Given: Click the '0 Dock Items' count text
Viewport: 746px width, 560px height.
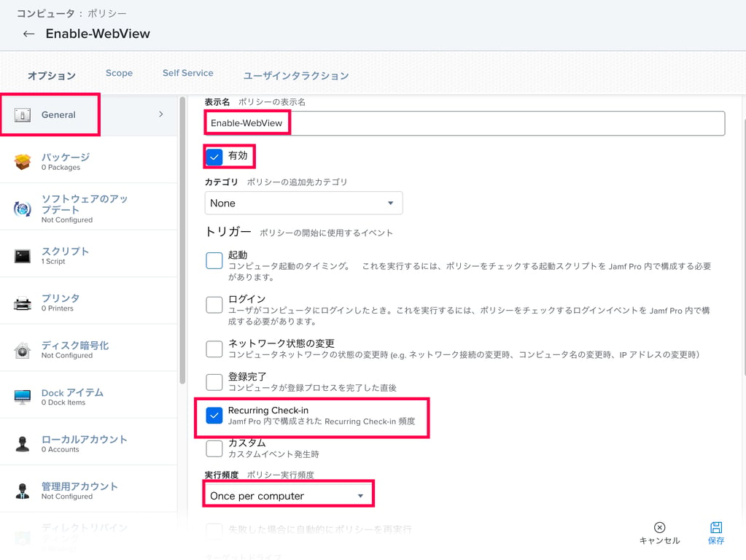Looking at the screenshot, I should click(63, 402).
